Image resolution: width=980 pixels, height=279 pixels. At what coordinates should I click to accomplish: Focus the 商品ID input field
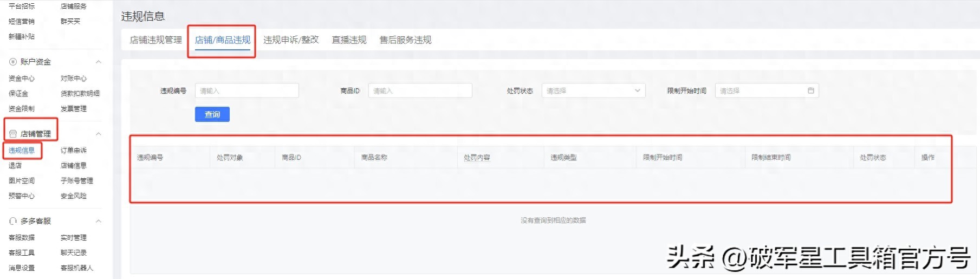(420, 90)
